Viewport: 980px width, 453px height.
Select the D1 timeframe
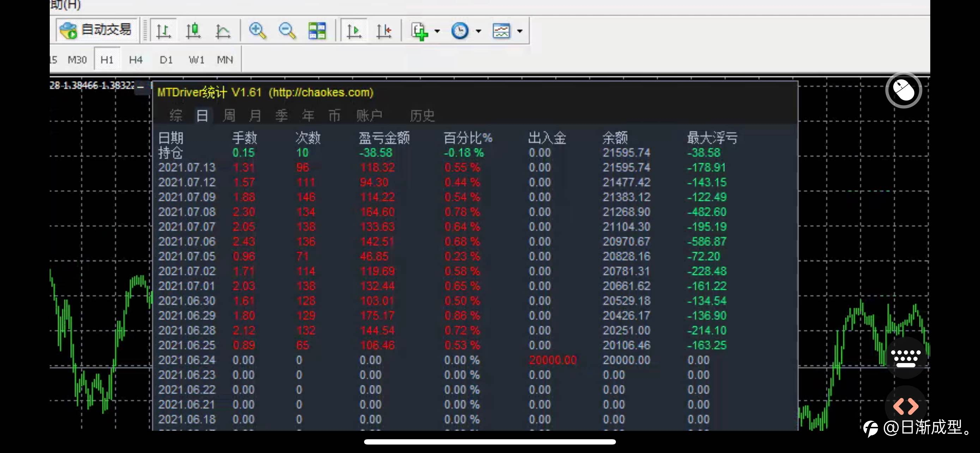click(x=166, y=60)
